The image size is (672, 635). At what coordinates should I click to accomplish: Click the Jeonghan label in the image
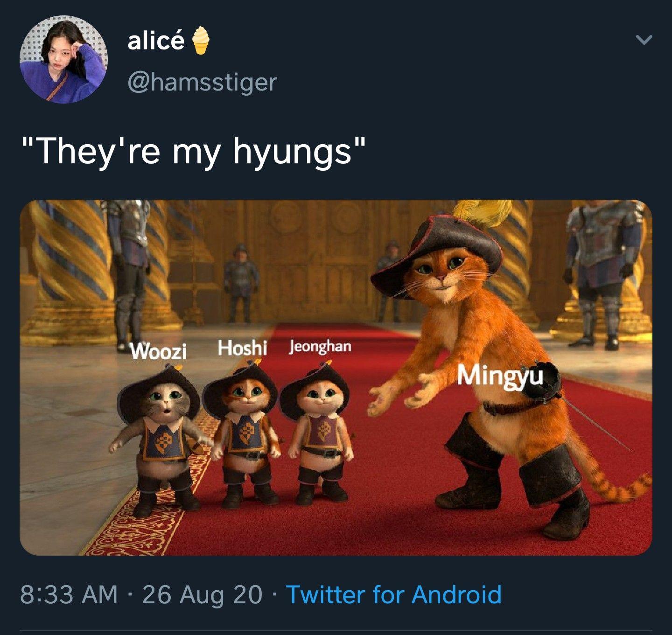320,347
